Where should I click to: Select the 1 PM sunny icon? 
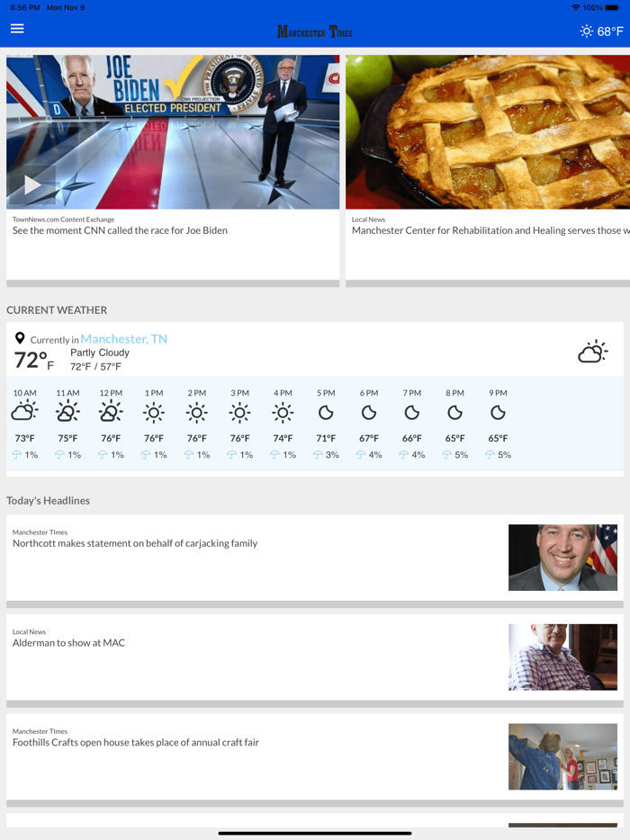(154, 413)
